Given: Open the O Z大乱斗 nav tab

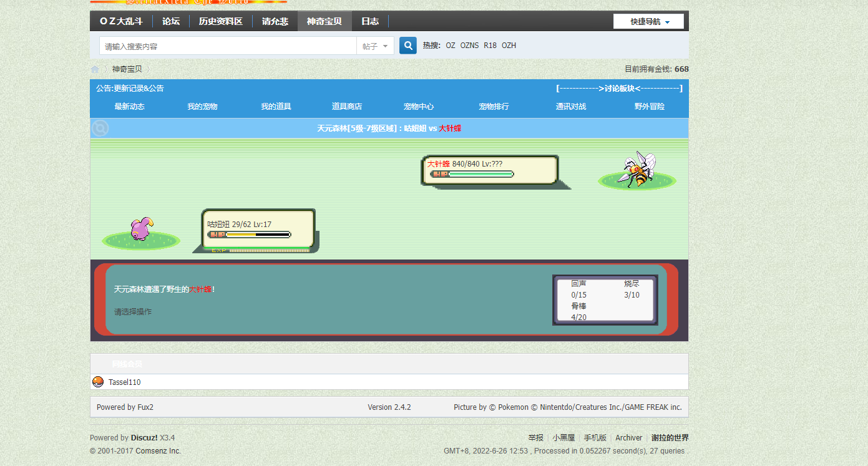Looking at the screenshot, I should (121, 21).
